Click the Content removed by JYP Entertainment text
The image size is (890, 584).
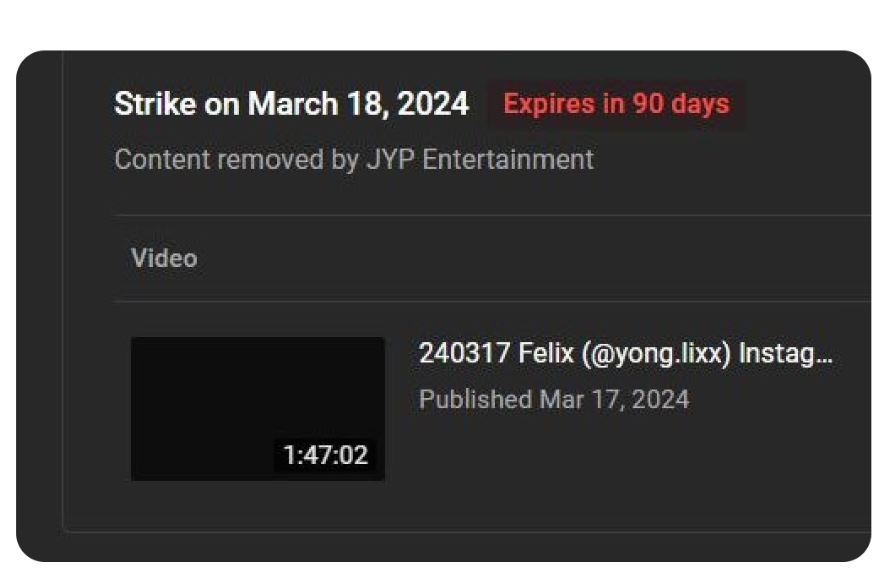[x=354, y=159]
